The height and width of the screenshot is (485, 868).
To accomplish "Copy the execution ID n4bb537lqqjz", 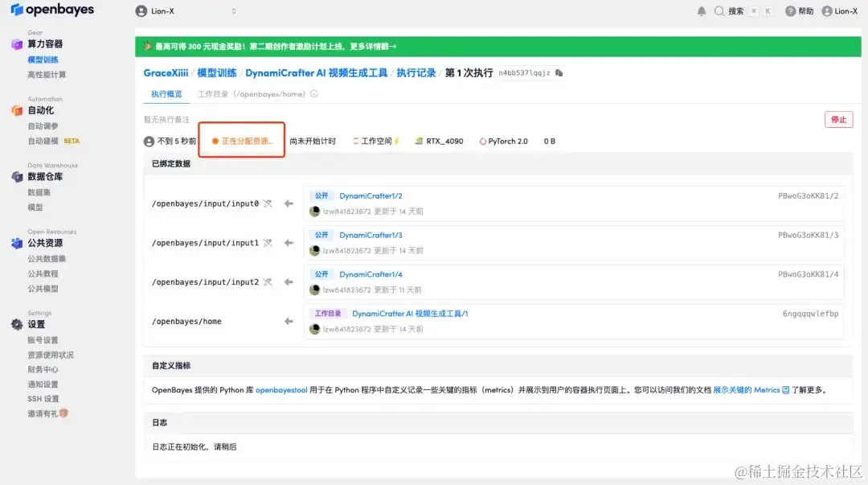I will click(x=559, y=73).
